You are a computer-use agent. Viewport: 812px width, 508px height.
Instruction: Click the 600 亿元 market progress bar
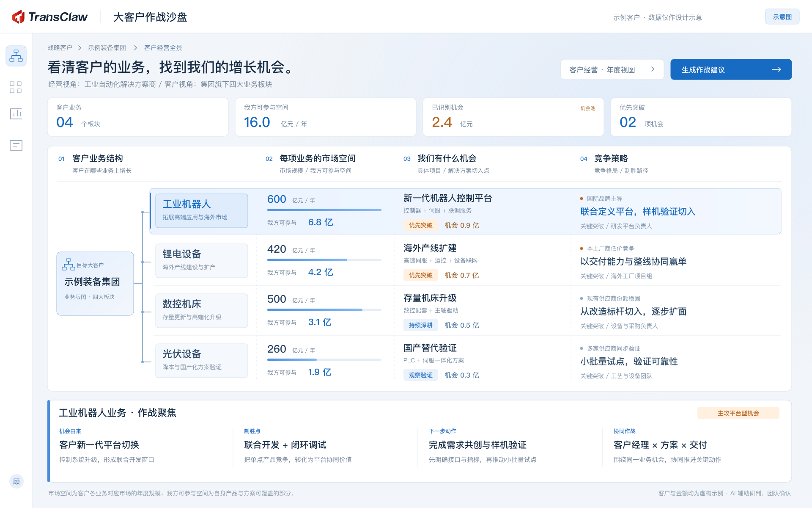pos(324,210)
